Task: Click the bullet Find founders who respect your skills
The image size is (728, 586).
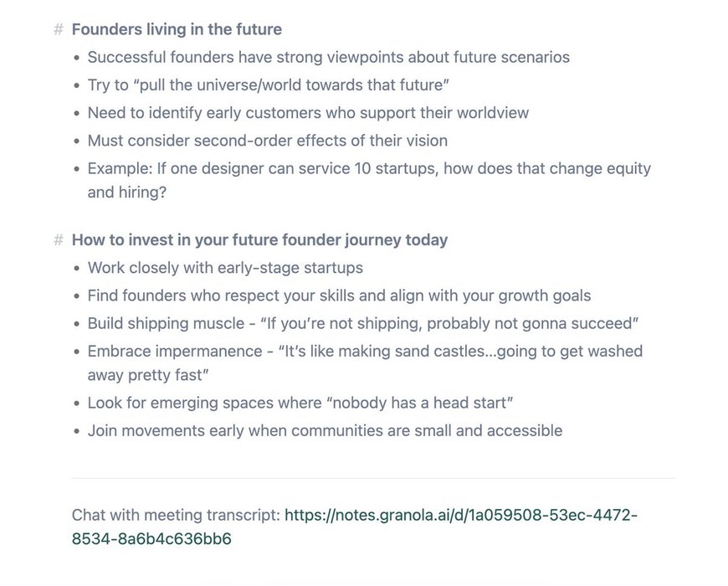Action: (339, 296)
